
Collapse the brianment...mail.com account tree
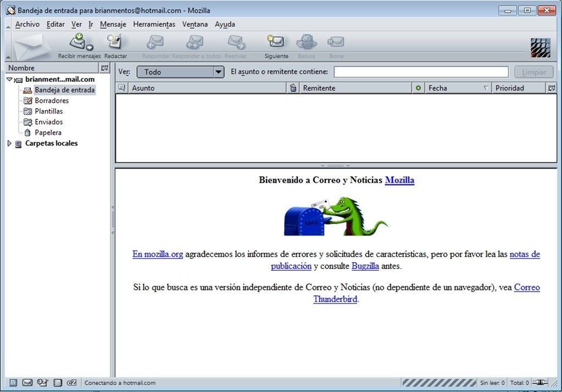point(9,79)
